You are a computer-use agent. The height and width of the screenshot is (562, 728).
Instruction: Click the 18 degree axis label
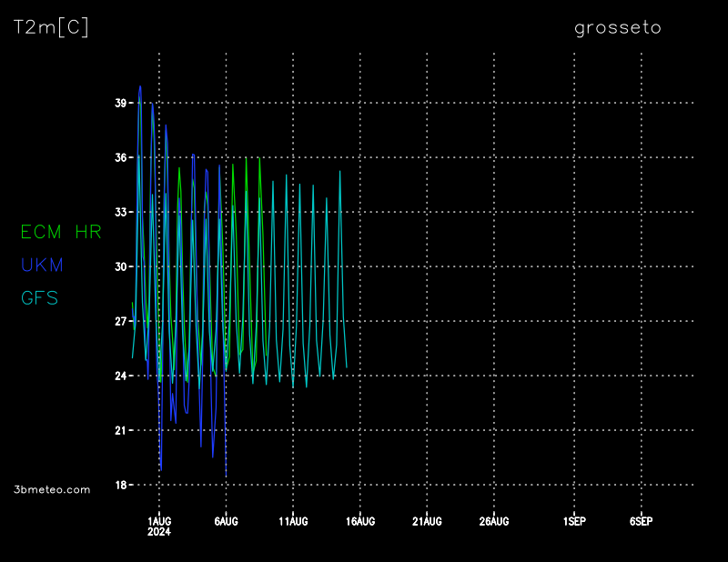tap(120, 485)
